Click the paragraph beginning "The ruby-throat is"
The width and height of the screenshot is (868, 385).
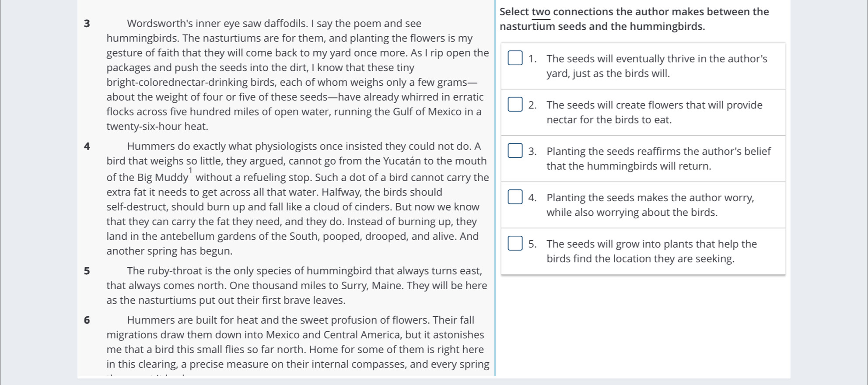pyautogui.click(x=297, y=286)
